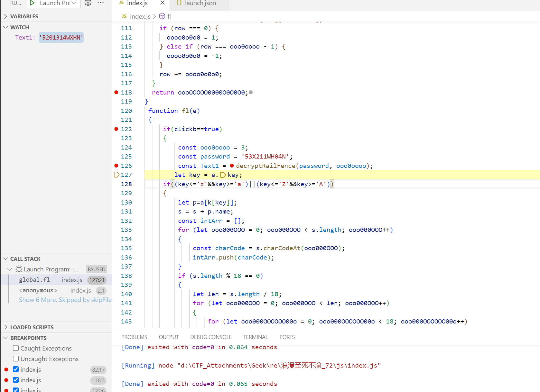
Task: Open the launch.json editor tab
Action: (x=200, y=3)
